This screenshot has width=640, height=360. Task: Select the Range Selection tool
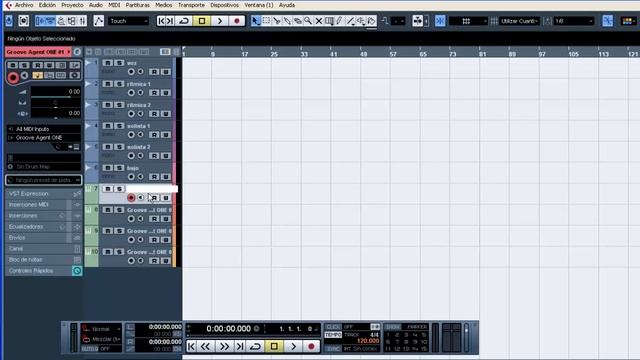(x=266, y=21)
